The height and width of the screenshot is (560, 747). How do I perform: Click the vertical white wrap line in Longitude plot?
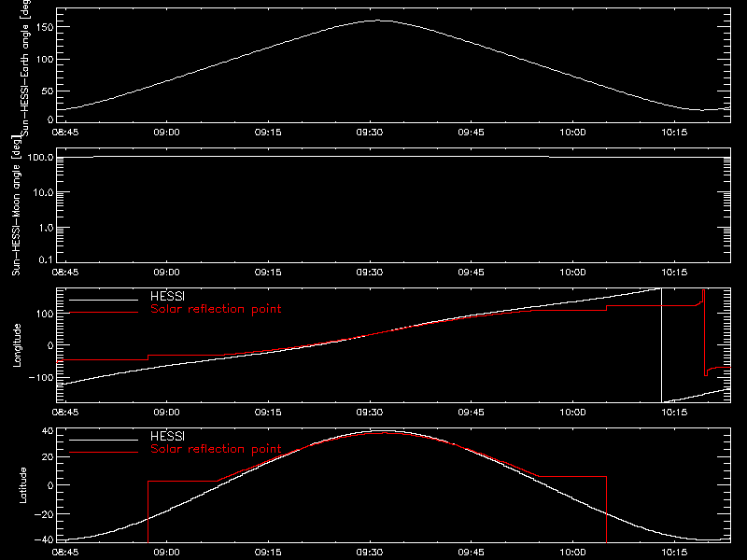(661, 345)
